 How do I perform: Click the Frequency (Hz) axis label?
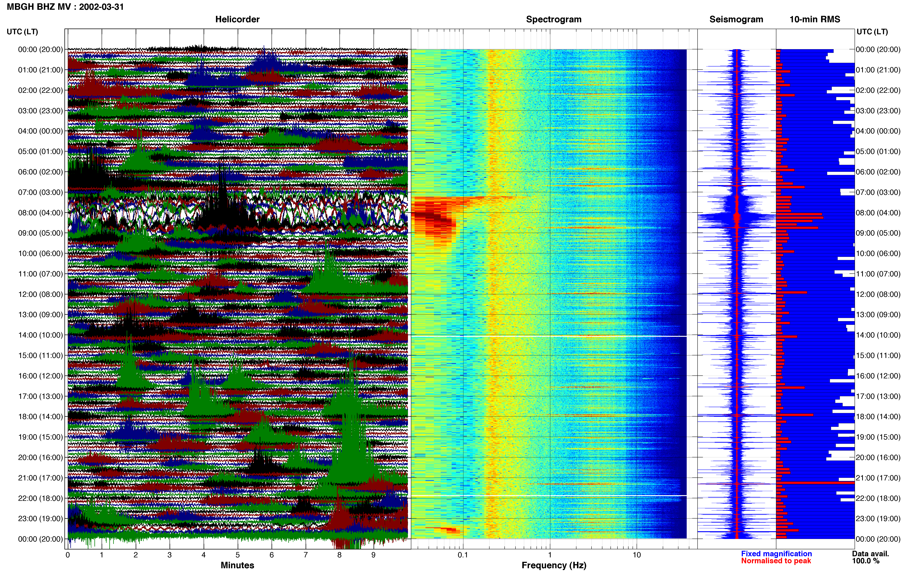[x=554, y=565]
